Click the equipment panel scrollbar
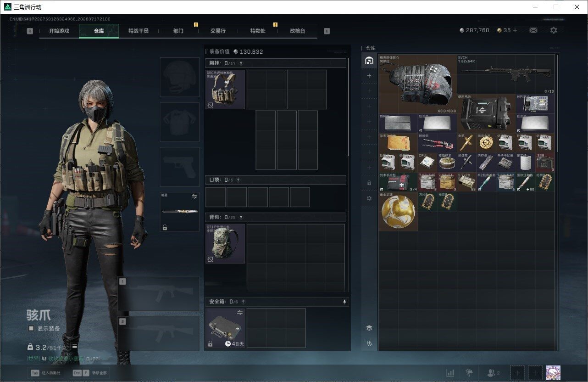Screen dimensions: 588x382 [x=348, y=107]
